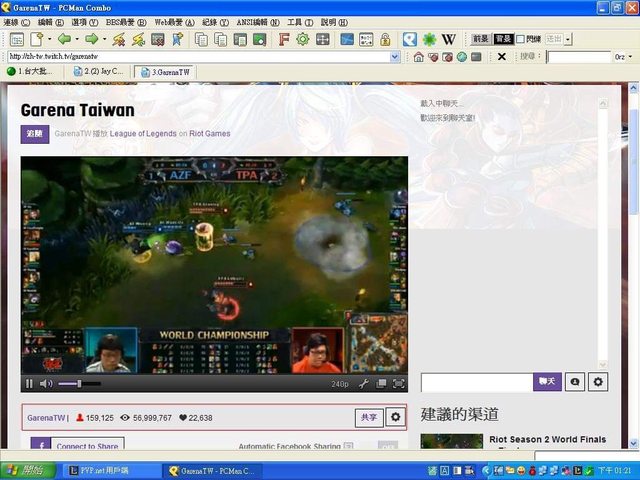Open fullscreen mode for video

coord(399,384)
